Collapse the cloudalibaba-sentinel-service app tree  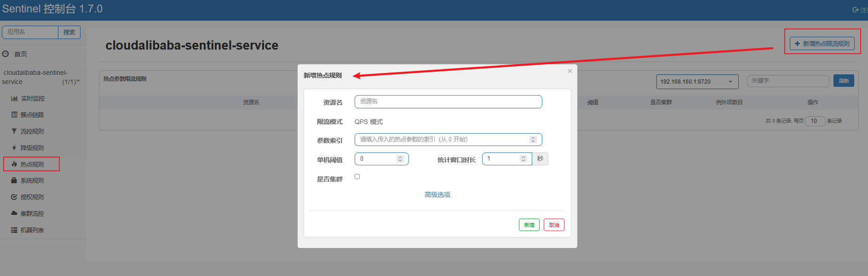pos(78,81)
